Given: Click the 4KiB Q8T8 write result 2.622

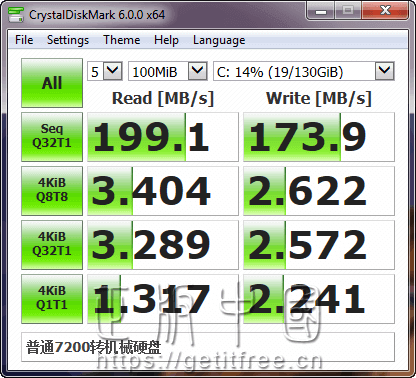Looking at the screenshot, I should tap(319, 191).
